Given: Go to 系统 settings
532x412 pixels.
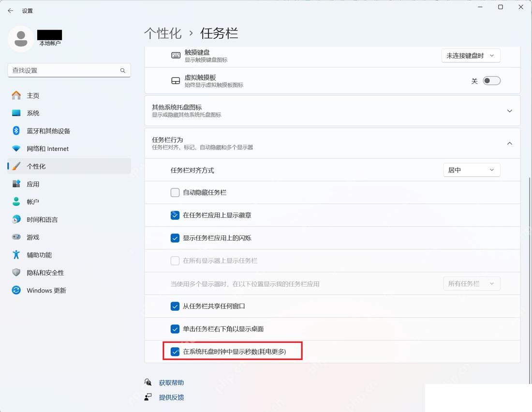Looking at the screenshot, I should pos(69,113).
